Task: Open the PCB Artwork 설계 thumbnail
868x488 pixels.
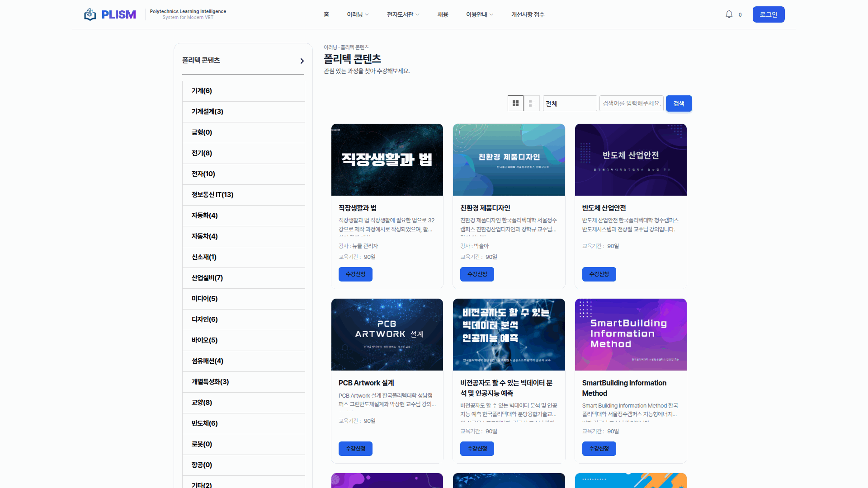Action: click(x=387, y=334)
